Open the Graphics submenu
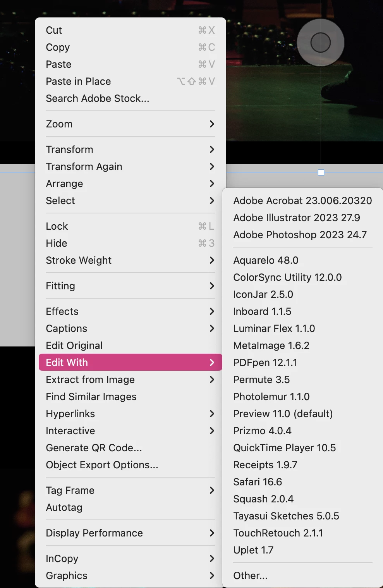Image resolution: width=383 pixels, height=588 pixels. (131, 576)
